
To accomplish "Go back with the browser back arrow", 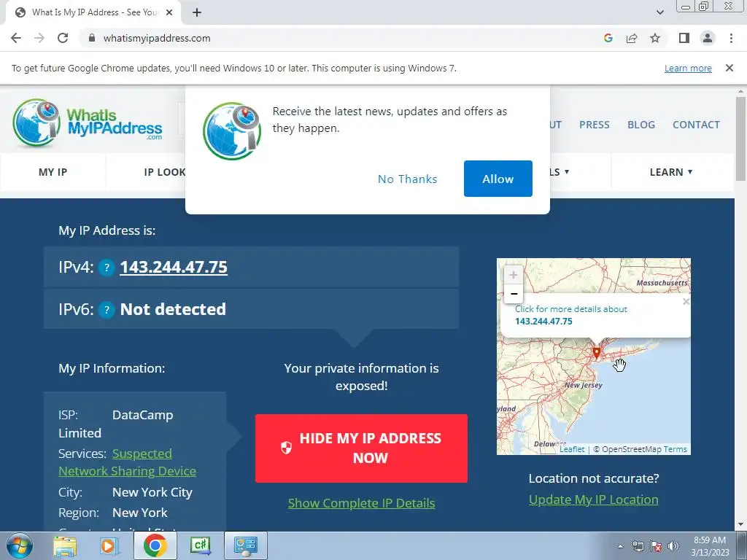I will pos(16,38).
